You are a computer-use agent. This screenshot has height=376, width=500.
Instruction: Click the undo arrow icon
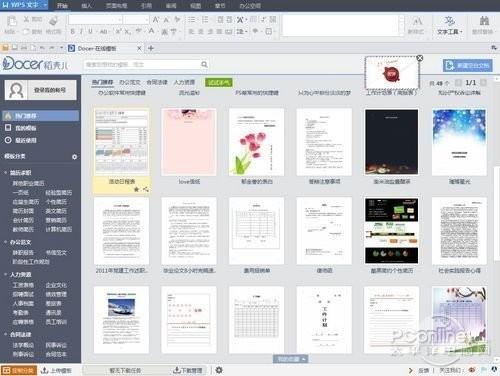(42, 48)
